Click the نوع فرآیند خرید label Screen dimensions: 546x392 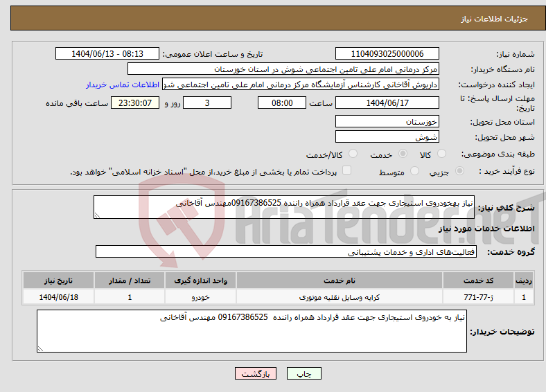pos(507,171)
